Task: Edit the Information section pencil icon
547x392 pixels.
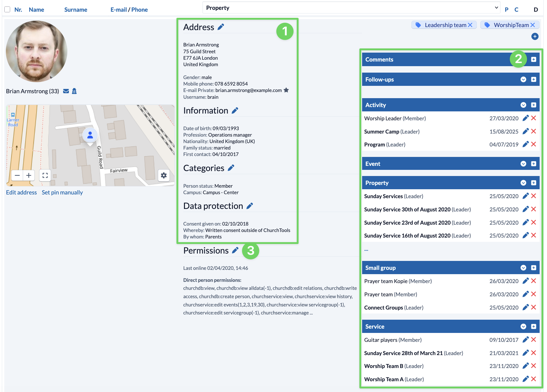Action: (x=235, y=110)
